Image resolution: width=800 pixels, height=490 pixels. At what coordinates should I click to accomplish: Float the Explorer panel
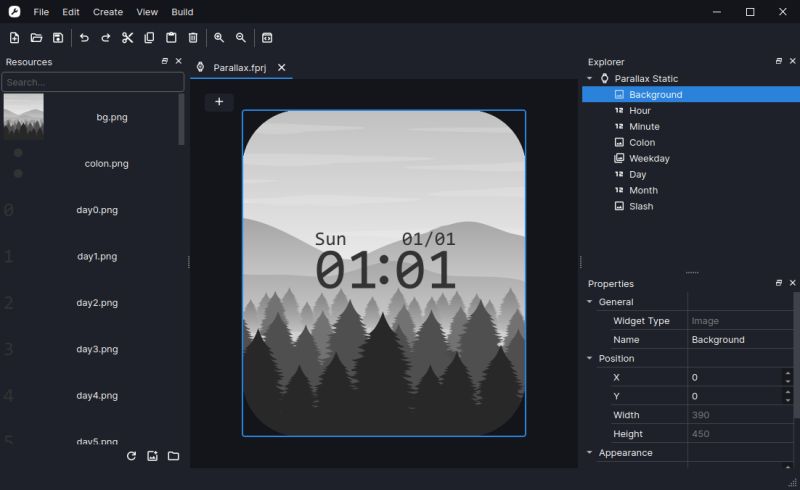(x=779, y=61)
